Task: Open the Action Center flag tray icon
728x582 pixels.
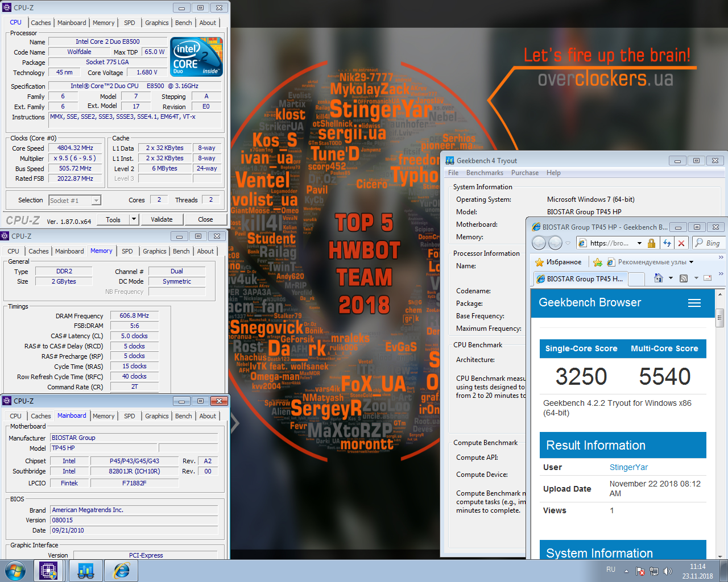Action: click(640, 571)
